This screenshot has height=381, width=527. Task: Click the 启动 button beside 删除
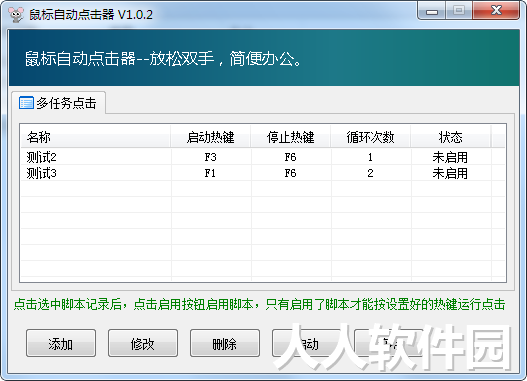coord(307,343)
